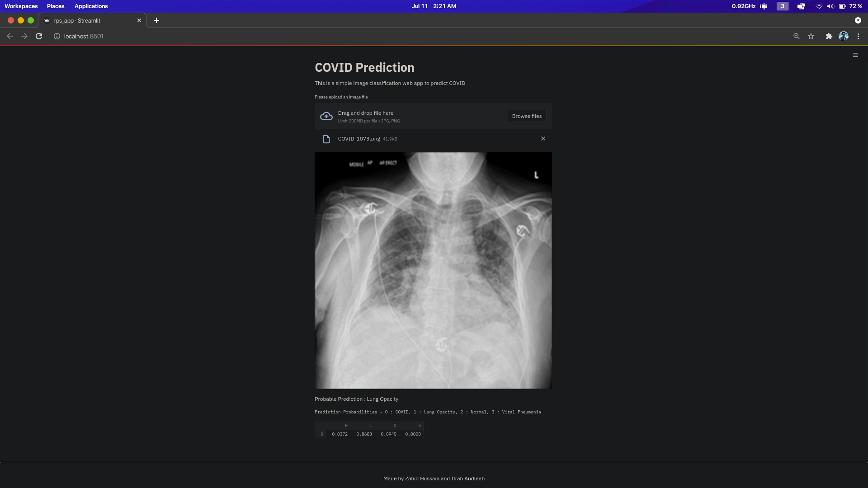Screen dimensions: 868x488
Task: Open the Places menu
Action: tap(56, 6)
